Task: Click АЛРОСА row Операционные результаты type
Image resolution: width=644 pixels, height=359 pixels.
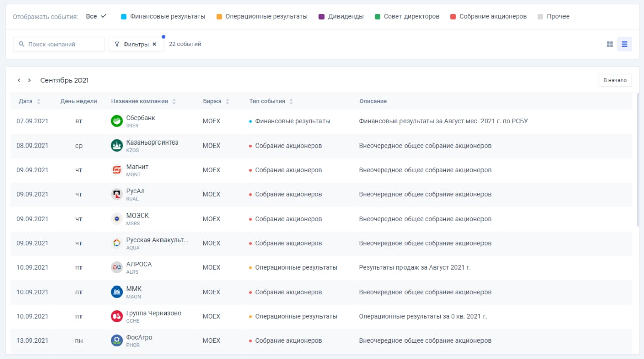Action: (x=296, y=267)
